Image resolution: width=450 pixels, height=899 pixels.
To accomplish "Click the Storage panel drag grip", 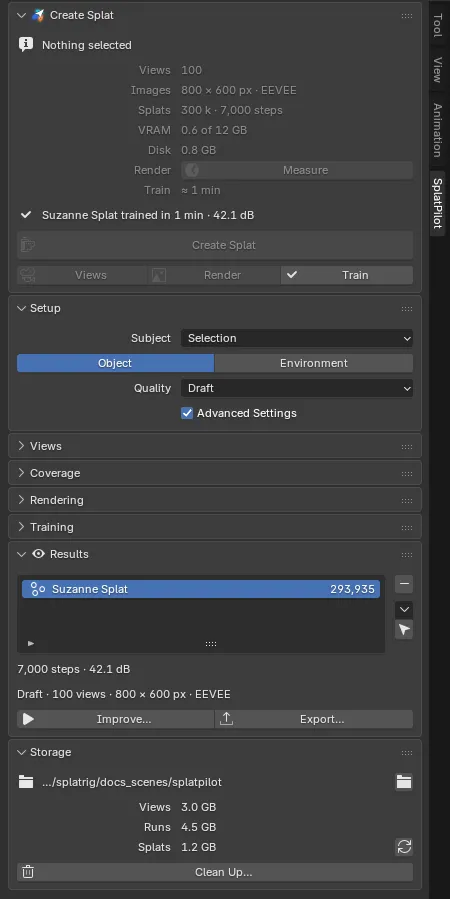I will click(407, 752).
